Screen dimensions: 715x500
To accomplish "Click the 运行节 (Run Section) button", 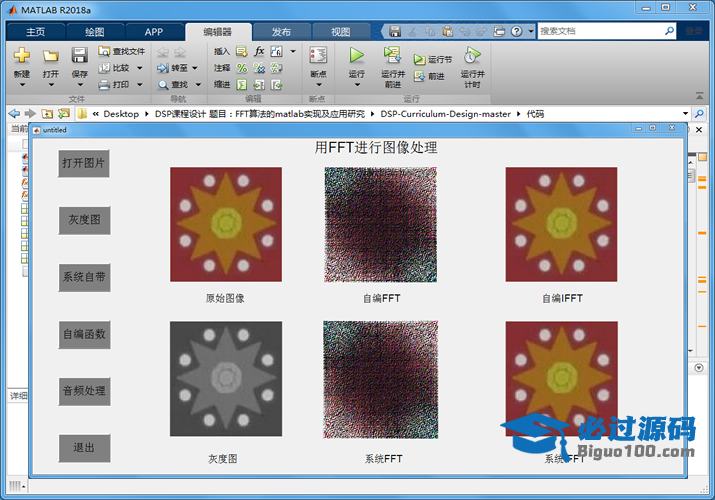I will click(x=433, y=60).
